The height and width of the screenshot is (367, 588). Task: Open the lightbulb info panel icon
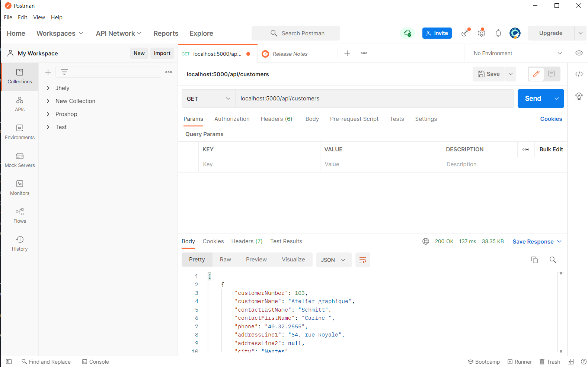pos(579,96)
